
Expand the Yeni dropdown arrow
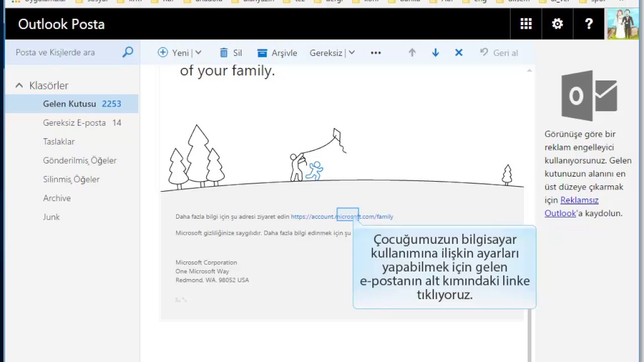(198, 53)
